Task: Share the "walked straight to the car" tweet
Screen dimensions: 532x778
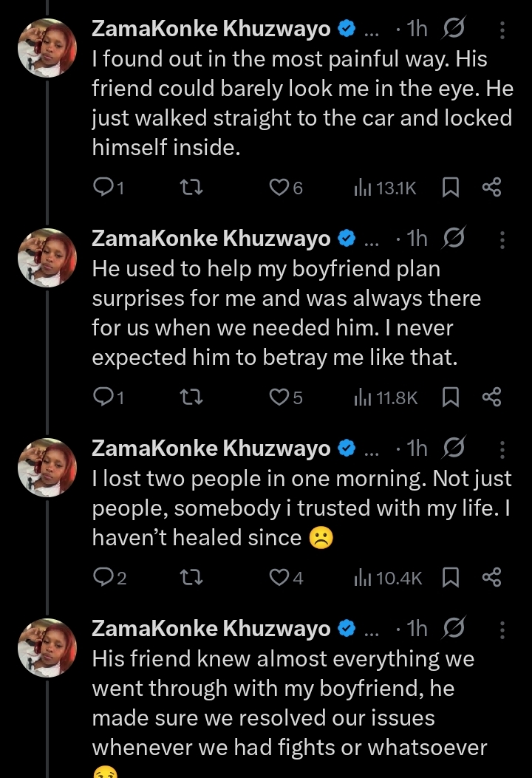Action: [491, 188]
